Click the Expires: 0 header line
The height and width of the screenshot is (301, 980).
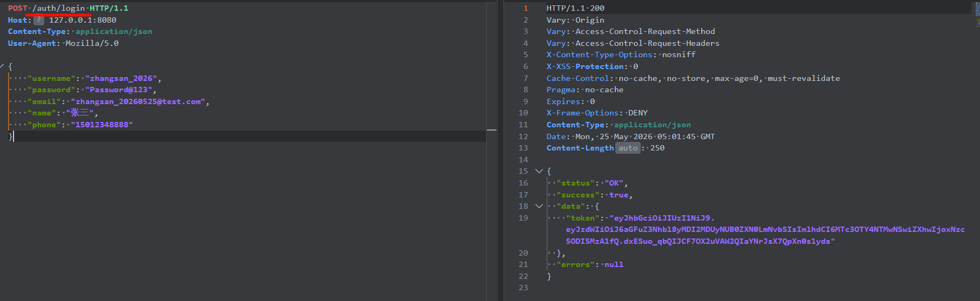click(x=570, y=101)
